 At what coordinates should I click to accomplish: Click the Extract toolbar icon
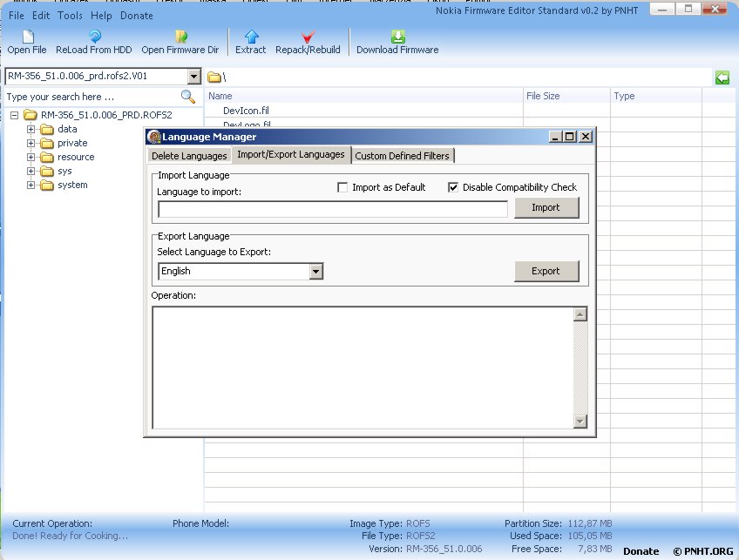coord(251,37)
